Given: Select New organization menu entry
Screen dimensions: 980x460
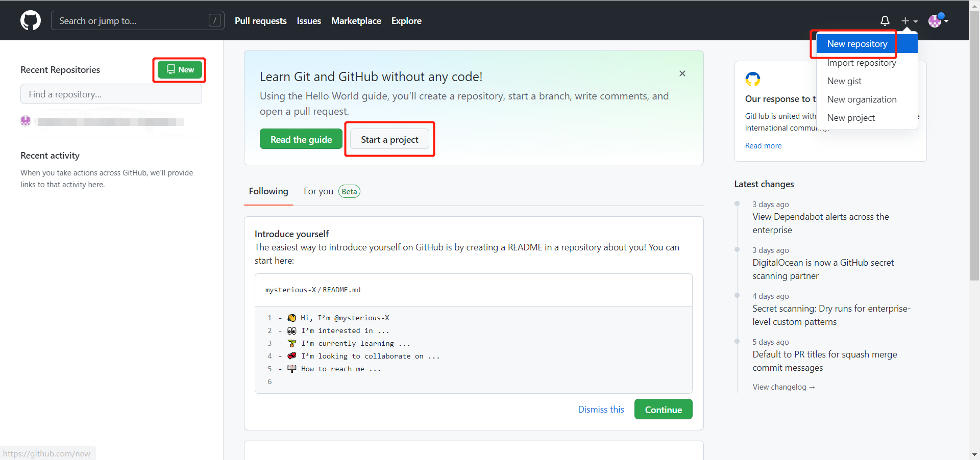Looking at the screenshot, I should coord(862,99).
